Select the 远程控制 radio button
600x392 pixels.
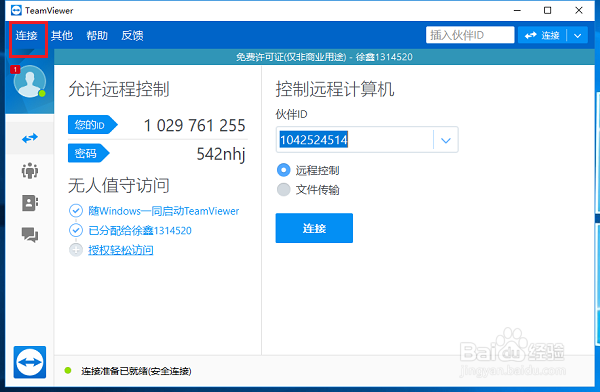coord(284,170)
